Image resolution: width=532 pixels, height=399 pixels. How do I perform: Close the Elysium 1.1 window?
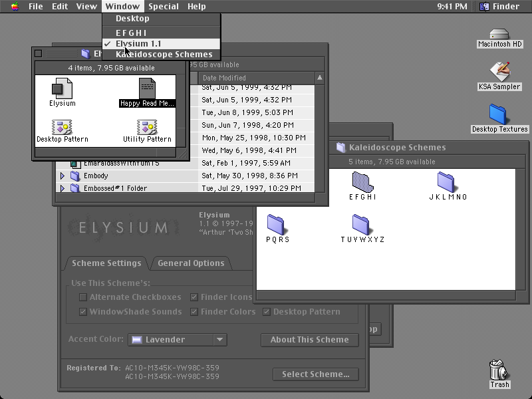[39, 54]
